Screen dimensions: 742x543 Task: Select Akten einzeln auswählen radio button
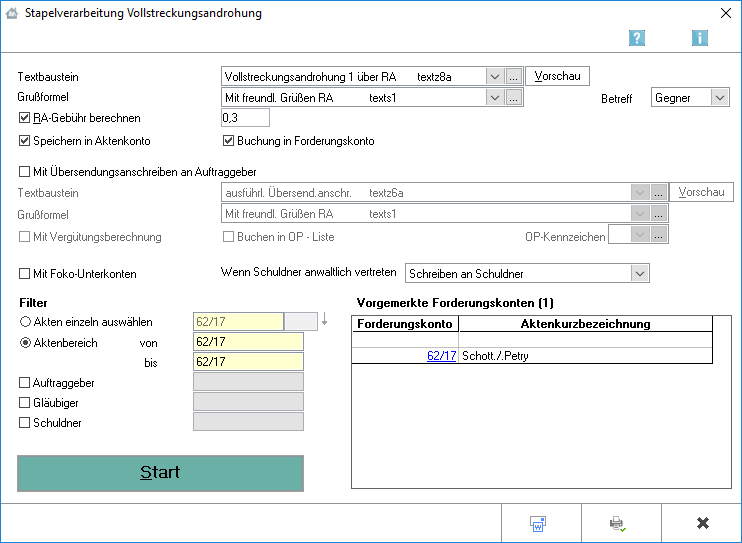[25, 322]
